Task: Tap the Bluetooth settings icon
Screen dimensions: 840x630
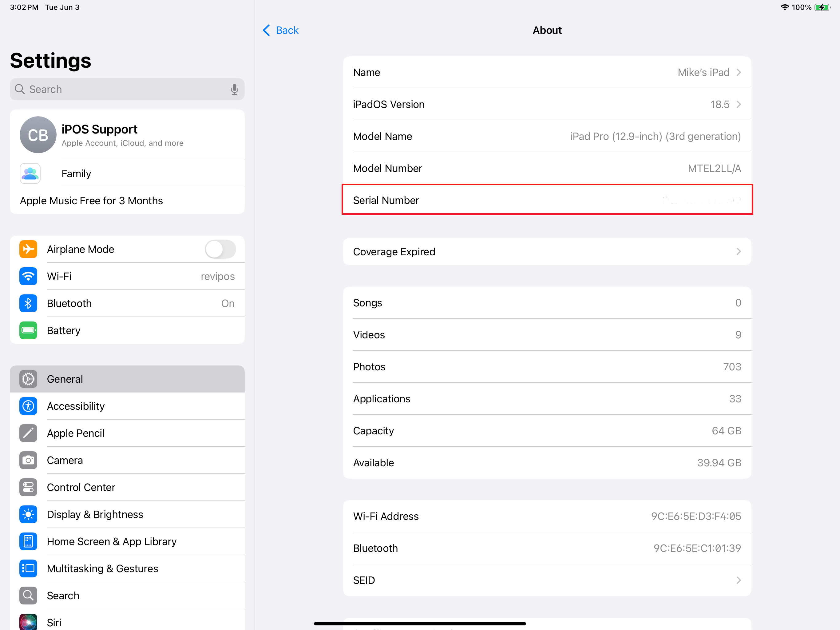Action: coord(28,303)
